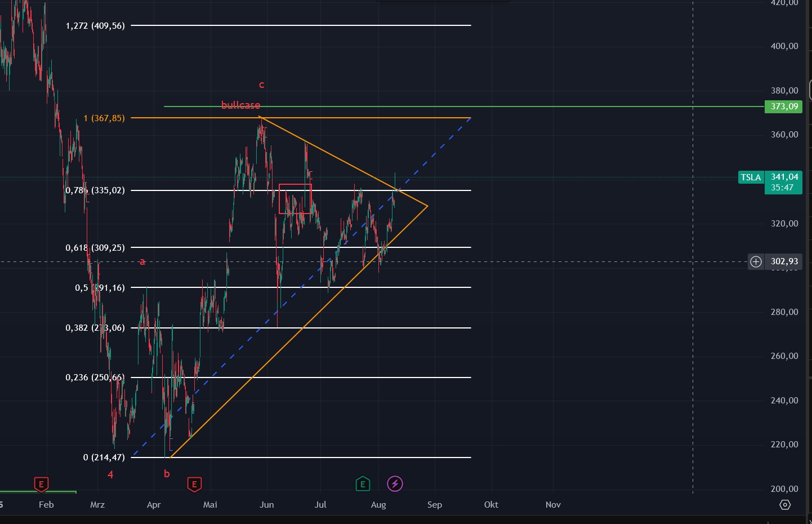Screen dimensions: 812x524
Task: Click the Nov label on time axis
Action: (553, 505)
